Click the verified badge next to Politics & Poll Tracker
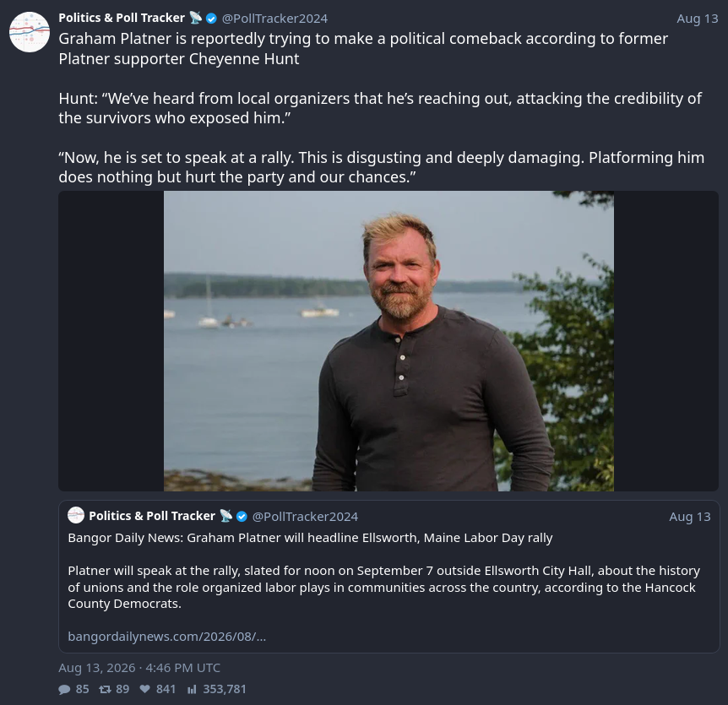 coord(211,19)
